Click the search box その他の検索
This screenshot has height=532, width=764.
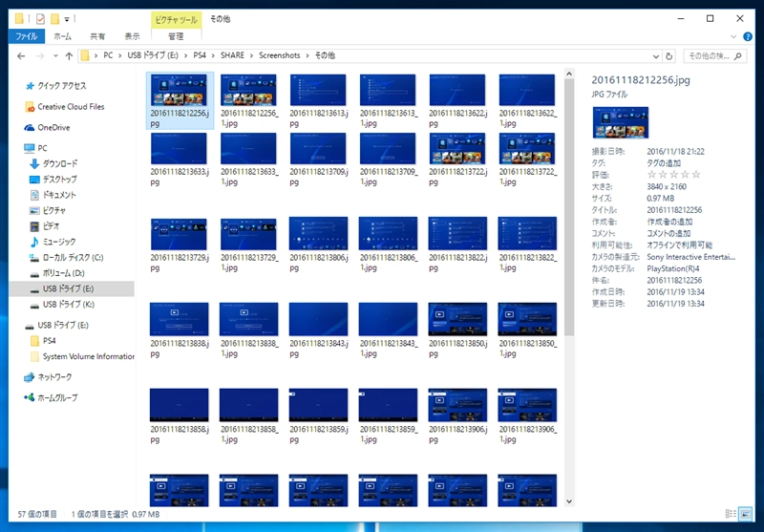[x=714, y=56]
